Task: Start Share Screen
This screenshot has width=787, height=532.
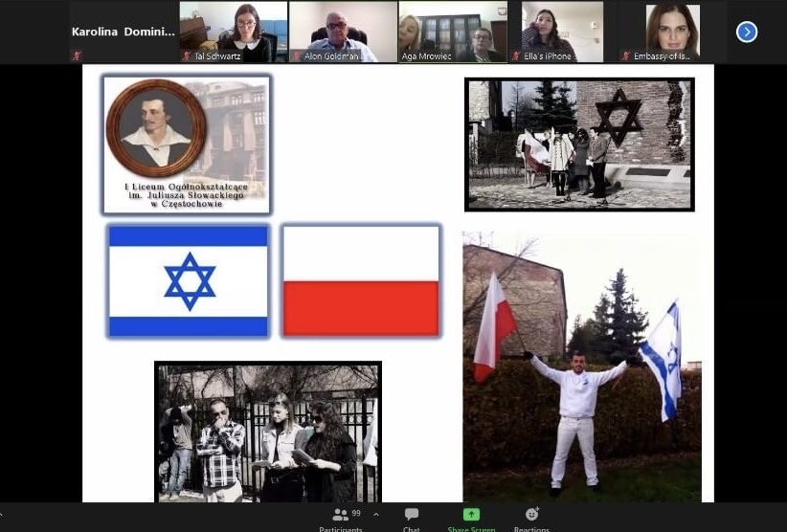Action: coord(471,519)
